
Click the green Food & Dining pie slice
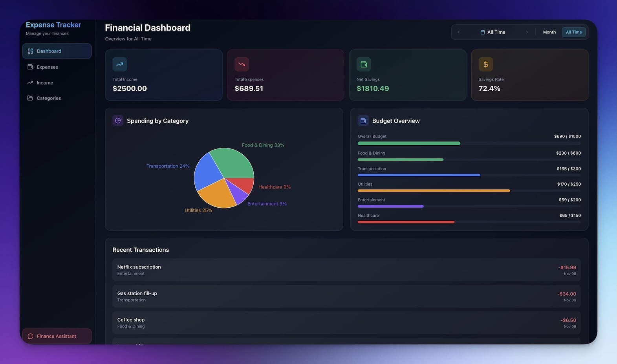233,163
